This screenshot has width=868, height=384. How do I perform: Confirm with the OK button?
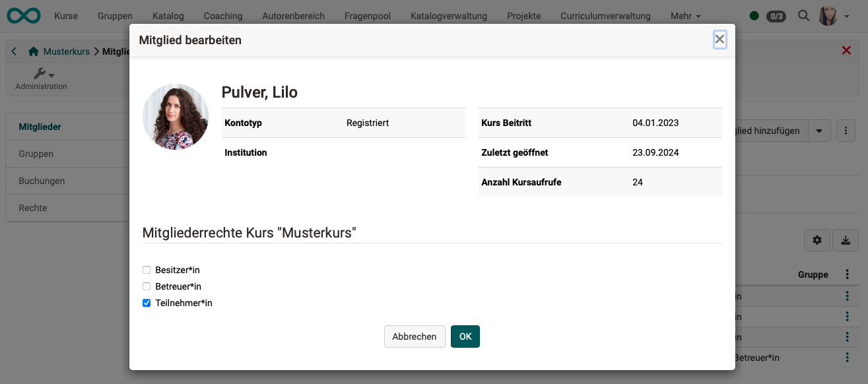(465, 336)
